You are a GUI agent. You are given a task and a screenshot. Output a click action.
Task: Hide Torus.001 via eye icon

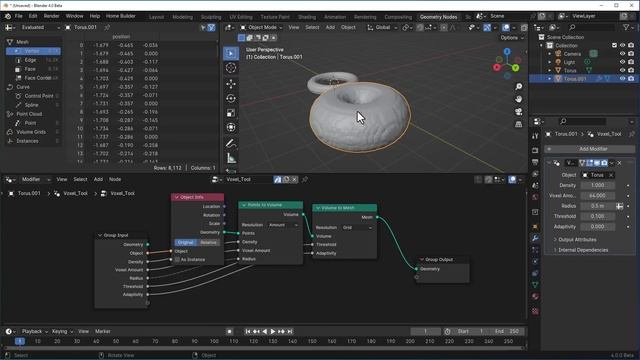(622, 79)
